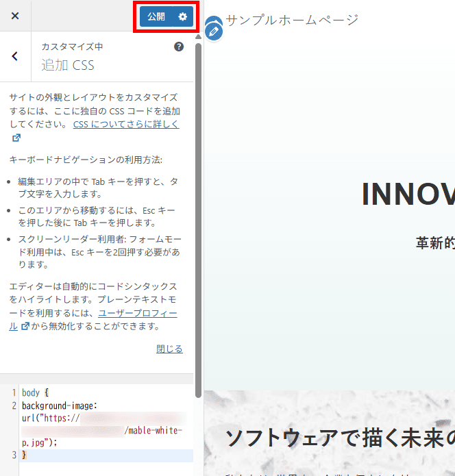Click the INNOV hero heading in preview
455x476 pixels.
click(x=408, y=194)
